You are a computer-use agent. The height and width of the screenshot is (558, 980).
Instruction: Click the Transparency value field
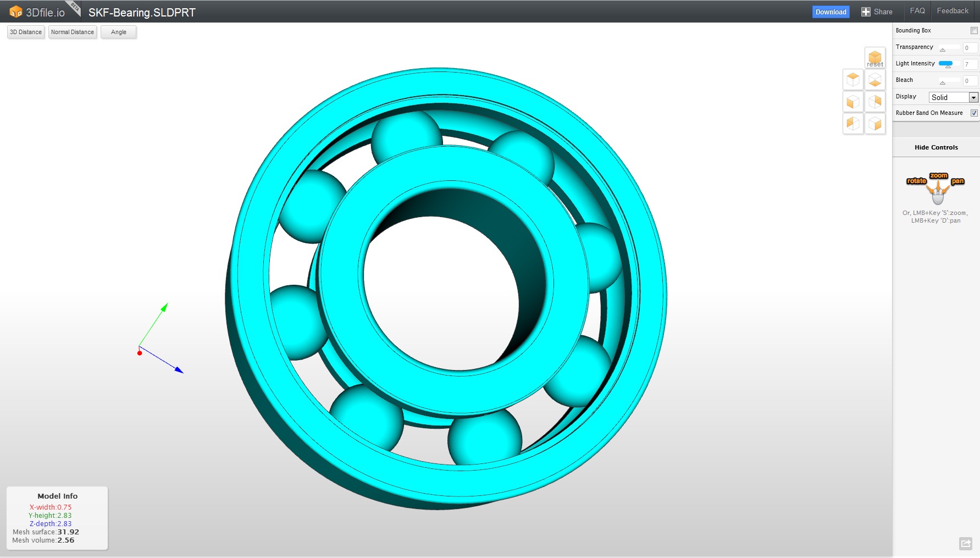click(970, 48)
